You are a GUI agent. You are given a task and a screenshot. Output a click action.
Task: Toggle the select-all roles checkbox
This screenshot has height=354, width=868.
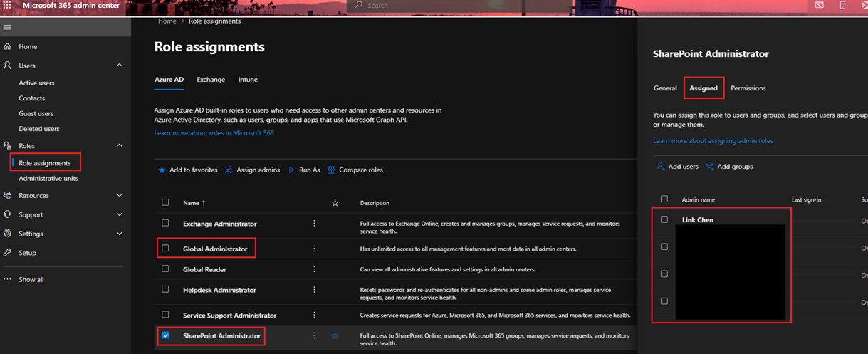(165, 202)
